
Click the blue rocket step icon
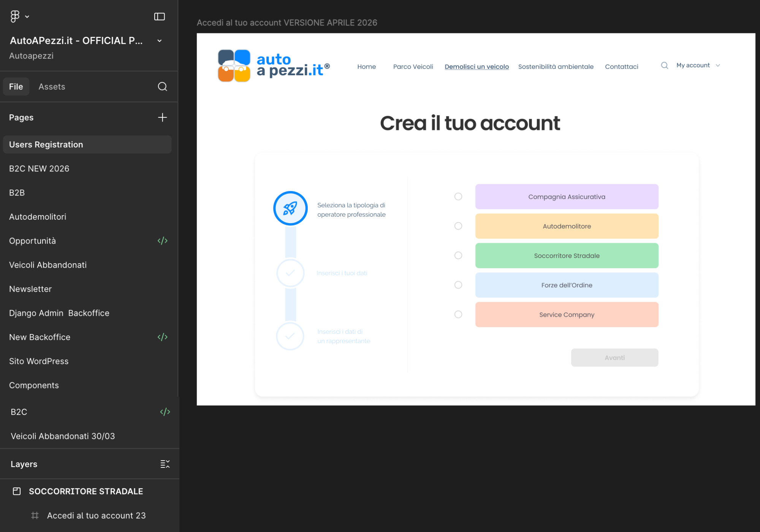[x=290, y=208]
